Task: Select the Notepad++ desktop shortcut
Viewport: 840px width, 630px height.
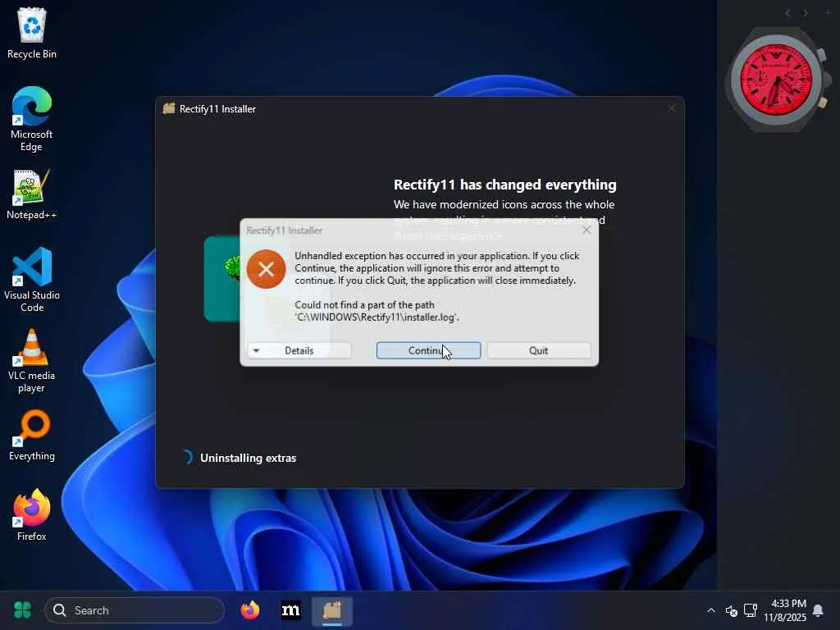Action: point(32,194)
